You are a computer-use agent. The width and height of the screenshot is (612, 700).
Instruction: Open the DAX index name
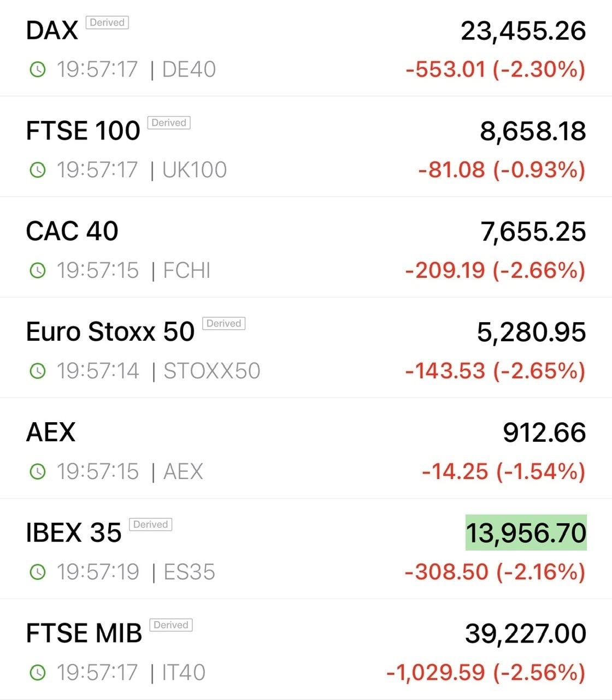pyautogui.click(x=52, y=30)
